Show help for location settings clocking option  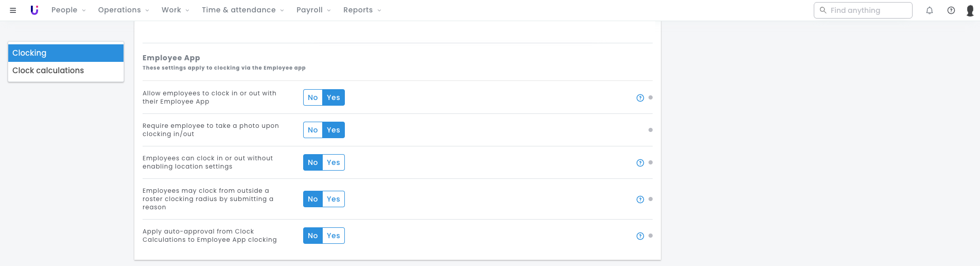(x=640, y=163)
